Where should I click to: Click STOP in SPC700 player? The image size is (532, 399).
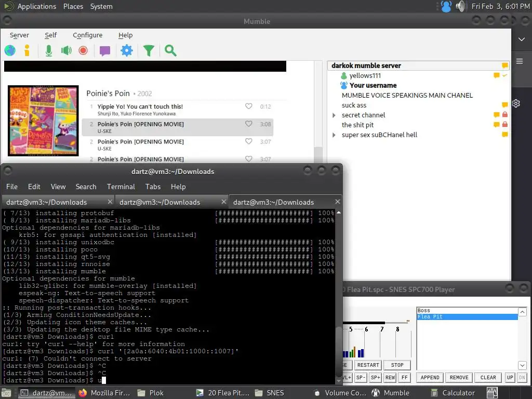pos(397,365)
